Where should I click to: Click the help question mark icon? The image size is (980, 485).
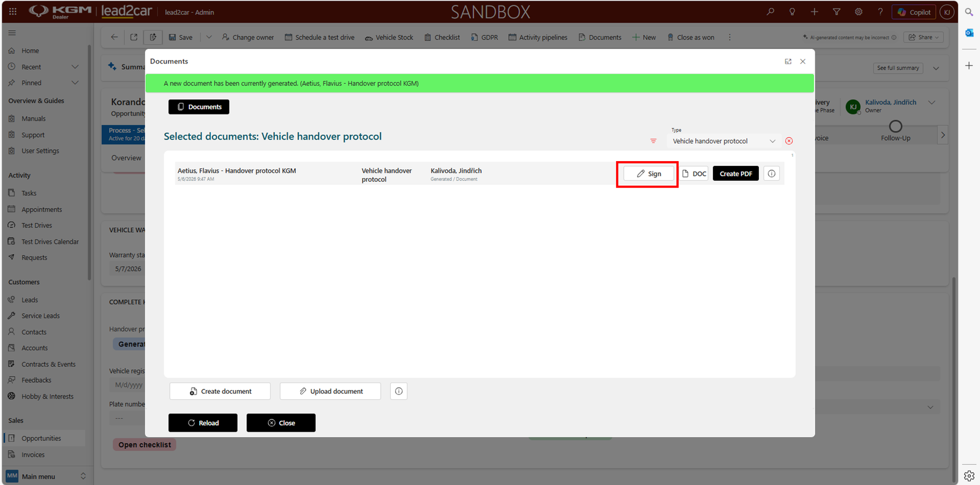tap(880, 12)
